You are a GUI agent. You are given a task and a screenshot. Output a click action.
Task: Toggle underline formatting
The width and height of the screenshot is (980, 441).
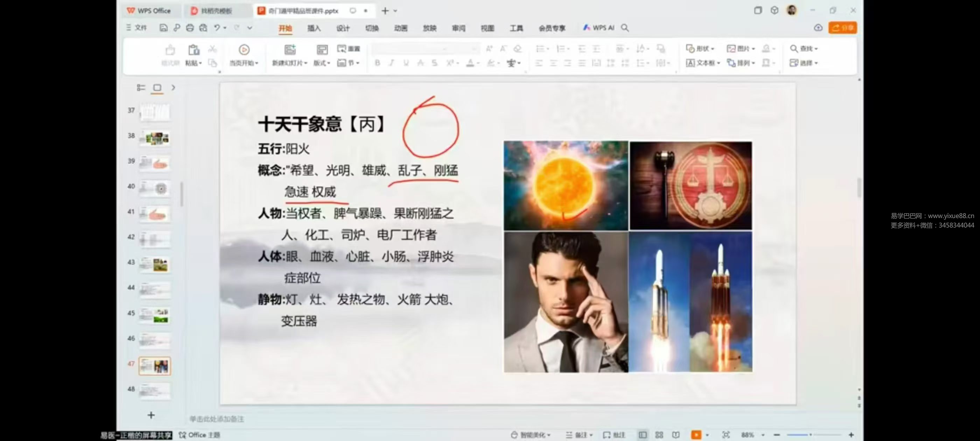406,63
